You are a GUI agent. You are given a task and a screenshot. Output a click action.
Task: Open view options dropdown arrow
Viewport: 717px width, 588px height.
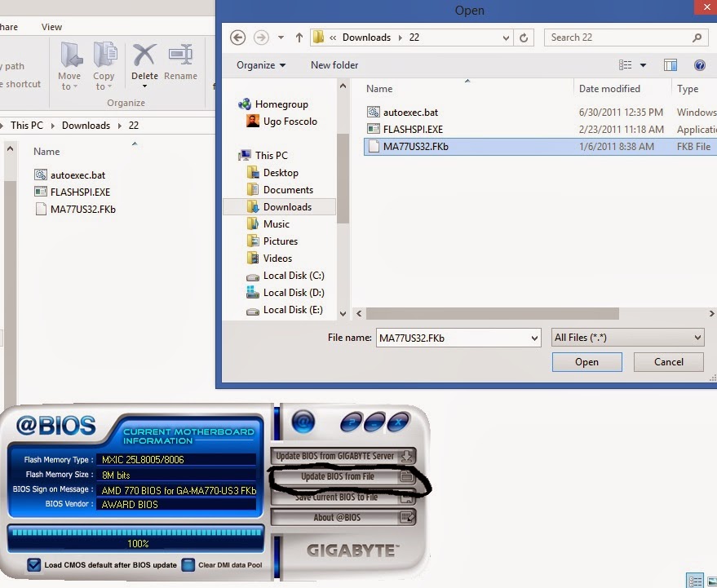pos(643,65)
